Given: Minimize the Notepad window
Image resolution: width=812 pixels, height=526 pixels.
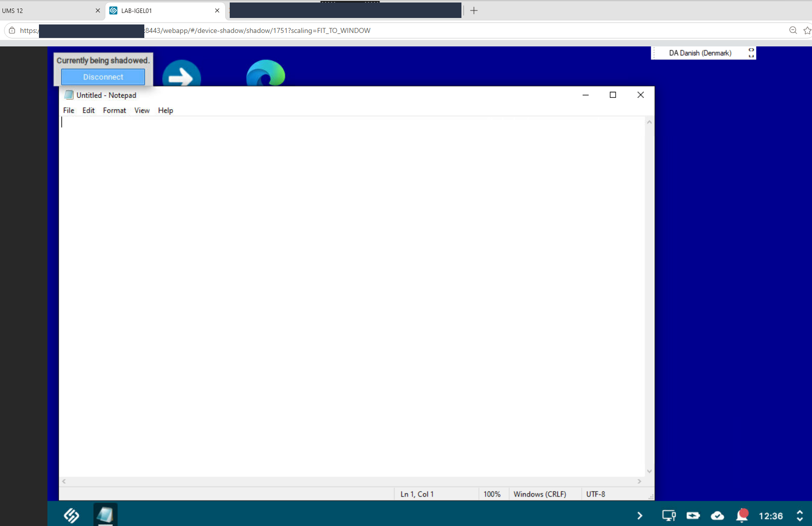Looking at the screenshot, I should [586, 95].
